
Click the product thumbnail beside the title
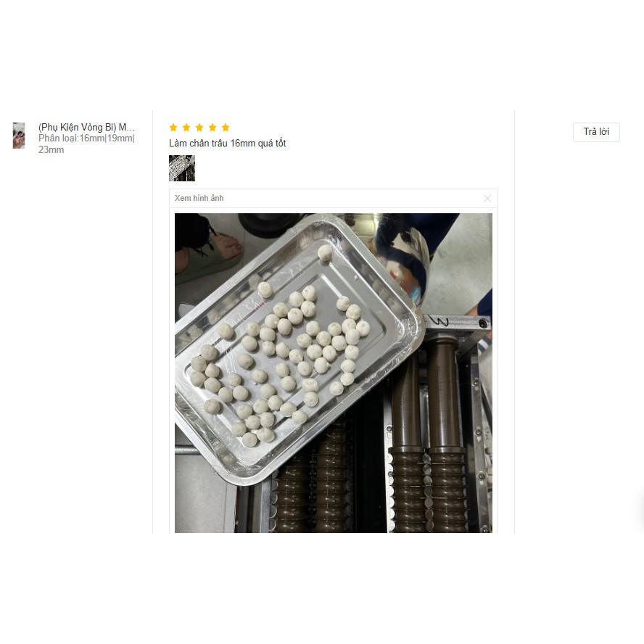click(x=19, y=136)
